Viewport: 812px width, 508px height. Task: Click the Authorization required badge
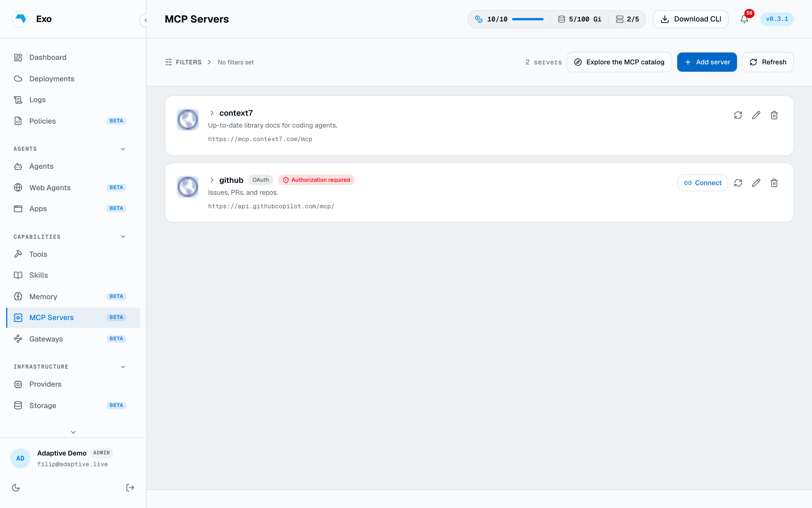click(x=316, y=180)
